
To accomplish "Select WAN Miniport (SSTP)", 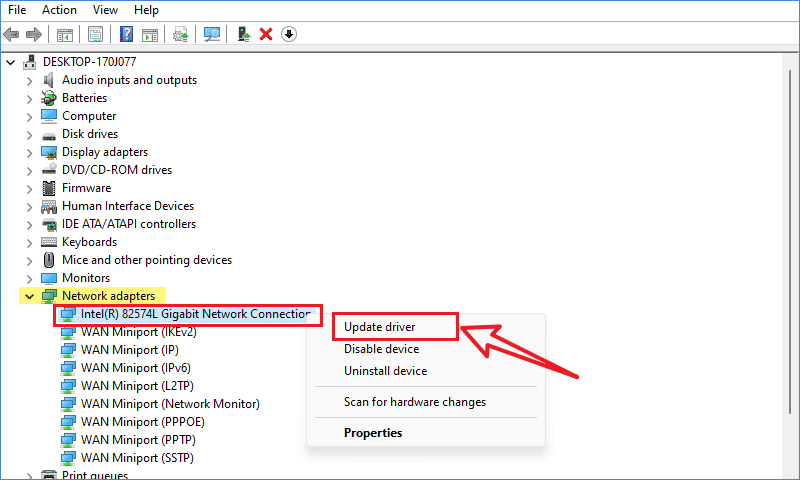I will (x=137, y=458).
